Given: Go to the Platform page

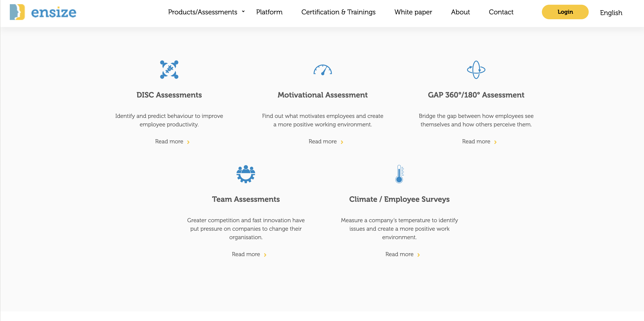Looking at the screenshot, I should 269,12.
